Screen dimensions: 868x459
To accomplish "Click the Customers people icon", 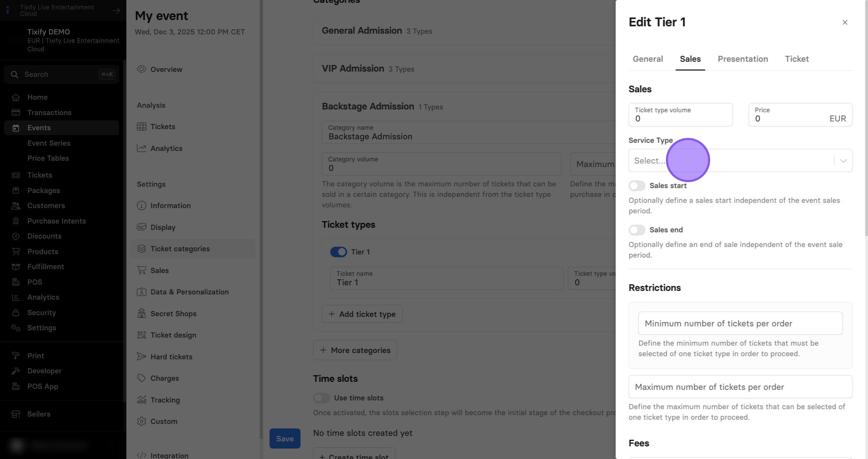I will pos(15,206).
